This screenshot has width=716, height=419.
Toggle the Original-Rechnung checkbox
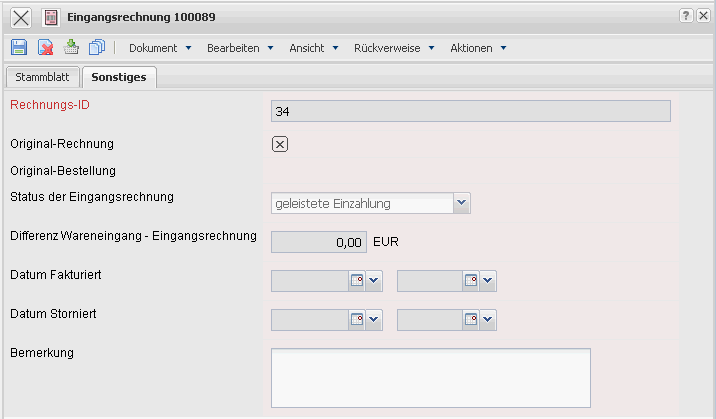click(280, 144)
